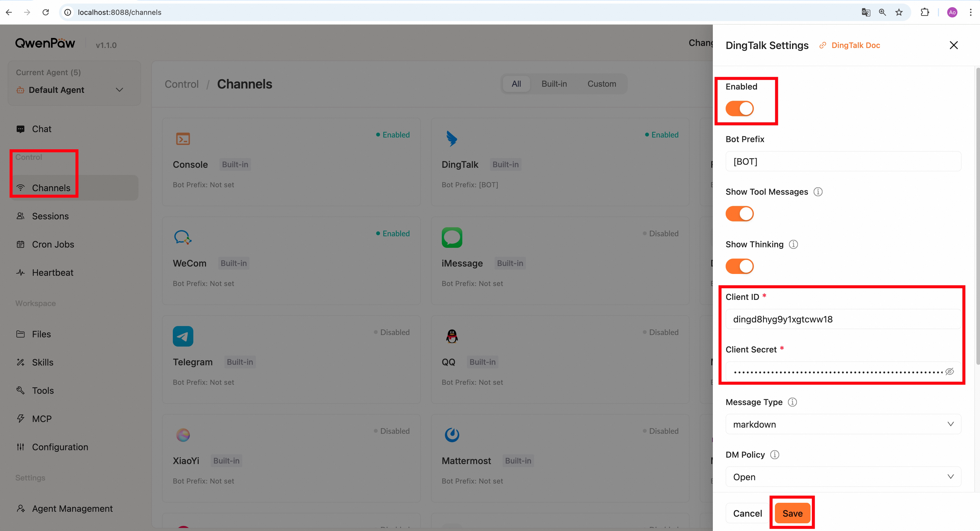Select the Custom channels tab
Screen dimensions: 980x531
[x=602, y=84]
